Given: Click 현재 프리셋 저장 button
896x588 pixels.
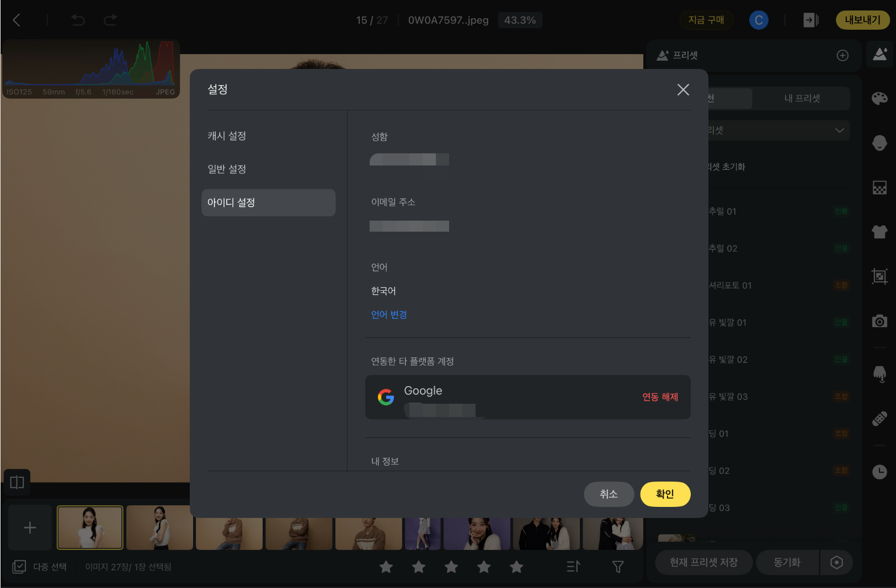Looking at the screenshot, I should (703, 563).
